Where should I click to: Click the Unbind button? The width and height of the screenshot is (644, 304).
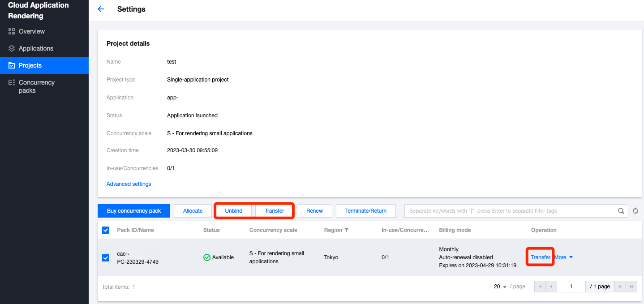(234, 211)
